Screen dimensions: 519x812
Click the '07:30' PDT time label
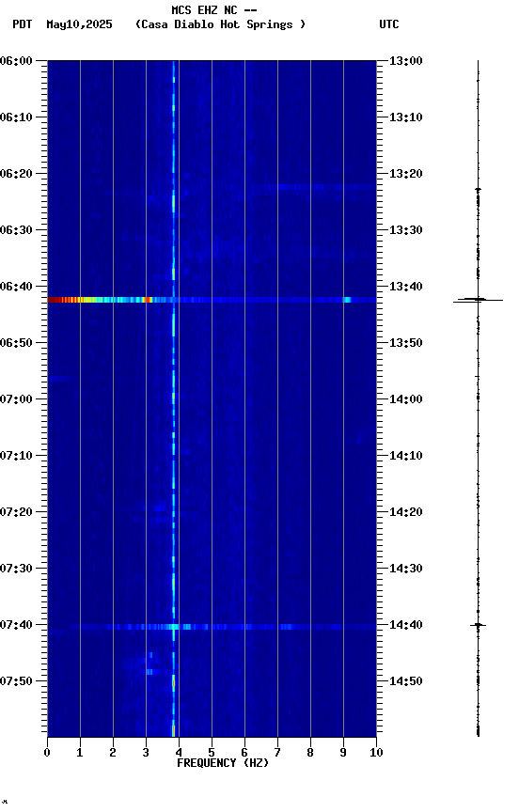[16, 569]
